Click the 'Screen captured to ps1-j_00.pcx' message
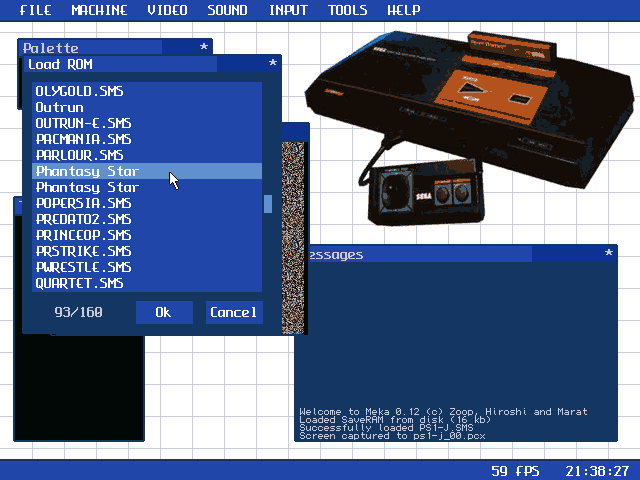This screenshot has width=640, height=480. (x=392, y=436)
